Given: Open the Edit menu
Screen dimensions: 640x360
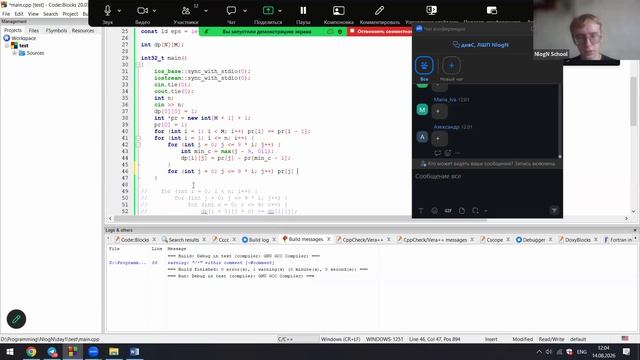Looking at the screenshot, I should pos(19,14).
